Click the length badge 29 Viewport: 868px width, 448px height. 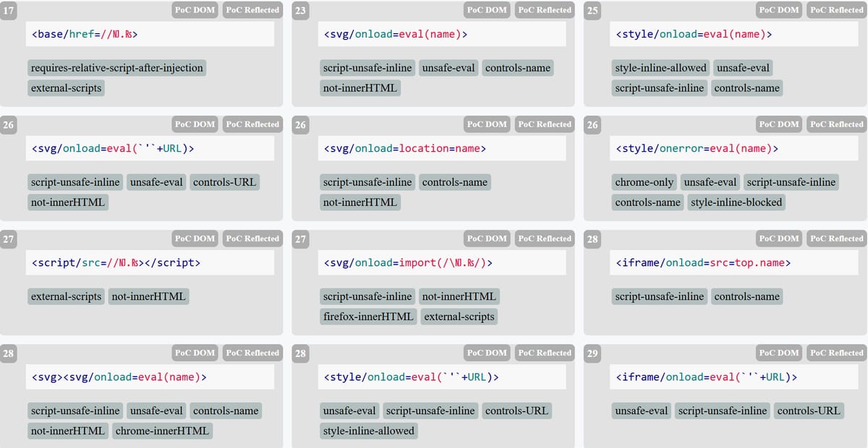coord(592,354)
